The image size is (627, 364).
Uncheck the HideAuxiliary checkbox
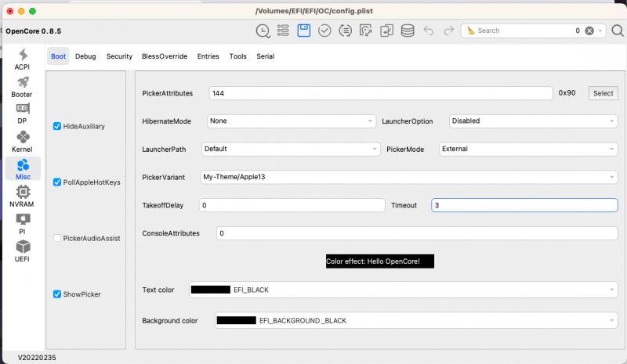(57, 126)
